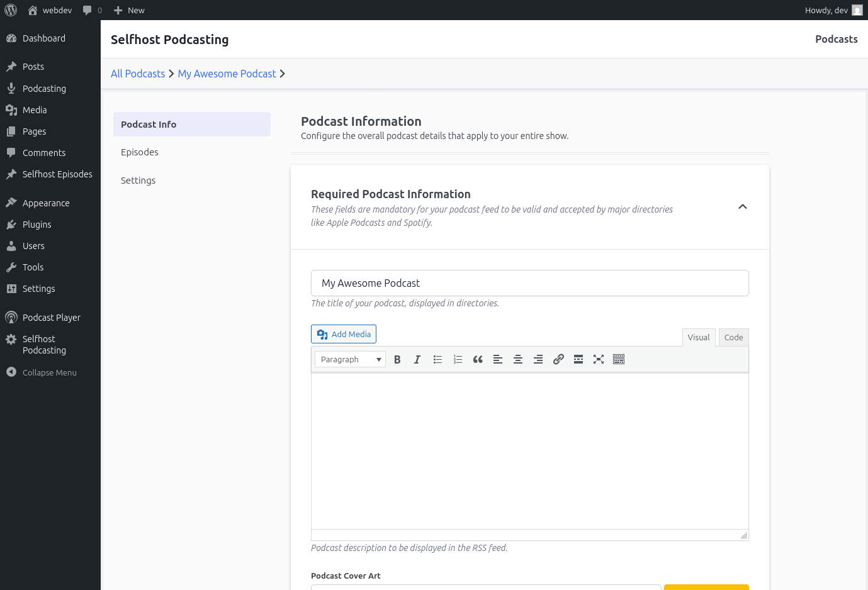The image size is (868, 590).
Task: Switch to the Code editor tab
Action: click(x=733, y=337)
